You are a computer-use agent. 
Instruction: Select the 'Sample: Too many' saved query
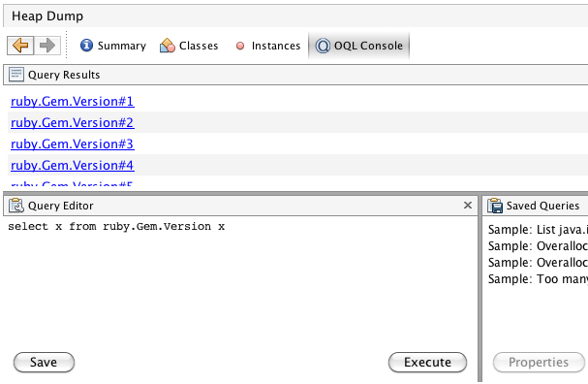[x=538, y=279]
